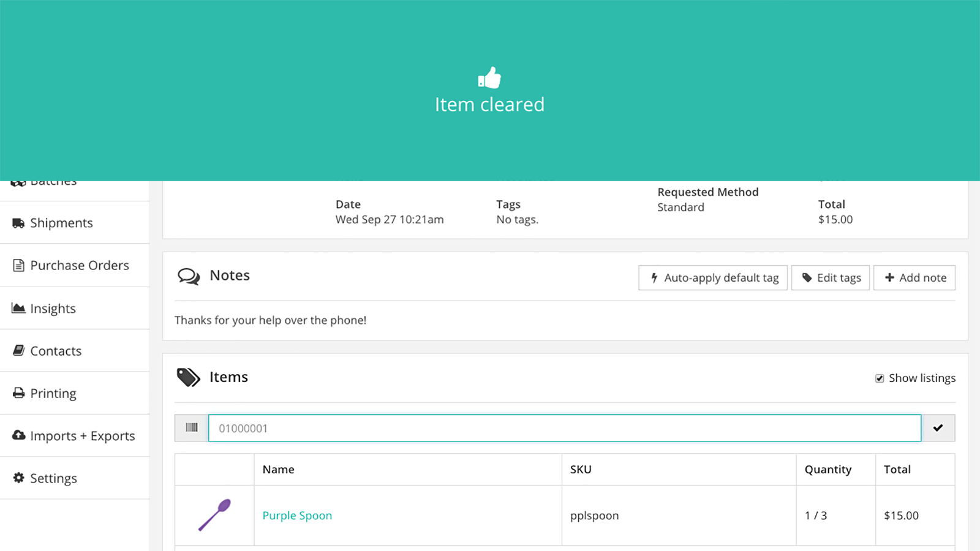Go to Insights in the sidebar

53,309
